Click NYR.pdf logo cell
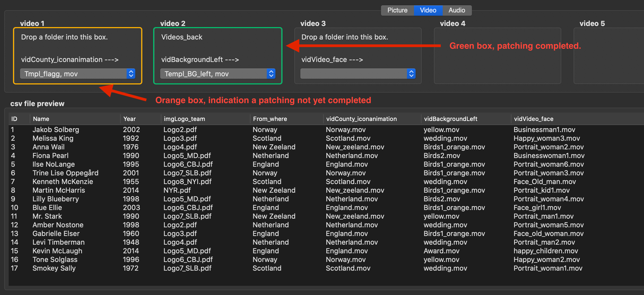 pos(177,190)
